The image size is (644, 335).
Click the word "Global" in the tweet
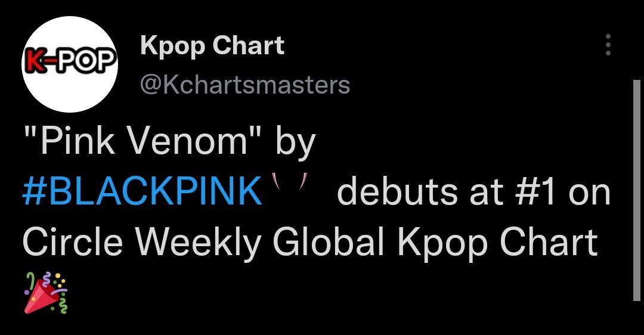pyautogui.click(x=328, y=242)
